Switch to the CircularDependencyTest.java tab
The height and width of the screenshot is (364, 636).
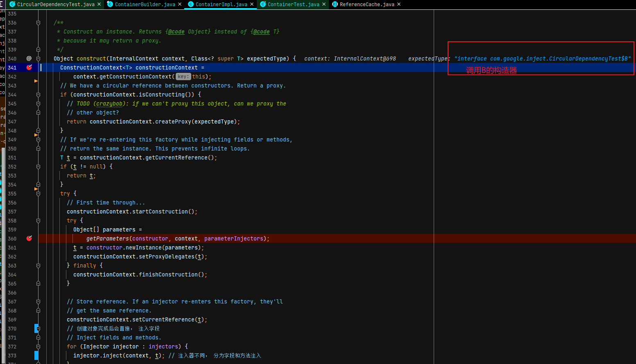point(56,4)
